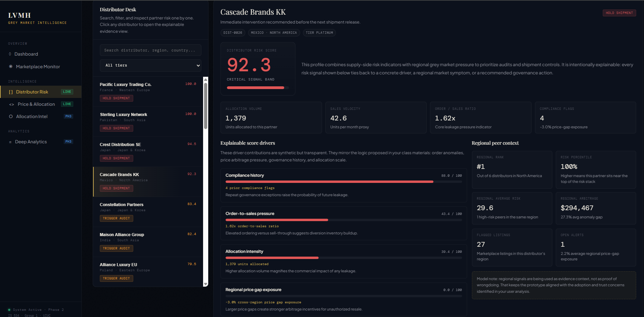
Task: Click the Model note box
Action: (x=554, y=285)
